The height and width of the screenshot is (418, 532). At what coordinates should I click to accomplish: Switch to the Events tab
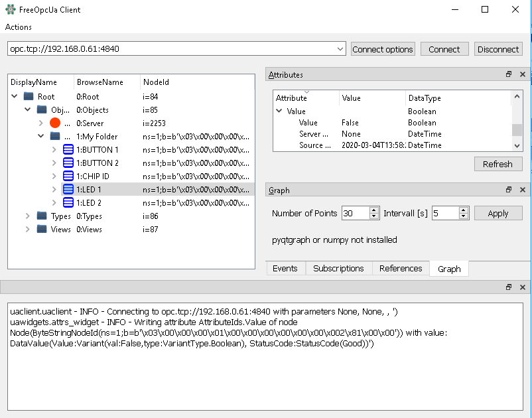point(285,268)
